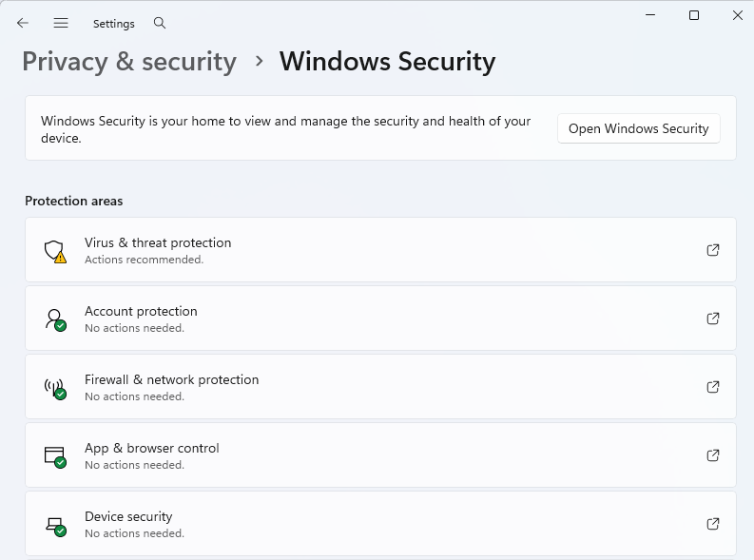
Task: Select the App & browser control label
Action: point(152,448)
